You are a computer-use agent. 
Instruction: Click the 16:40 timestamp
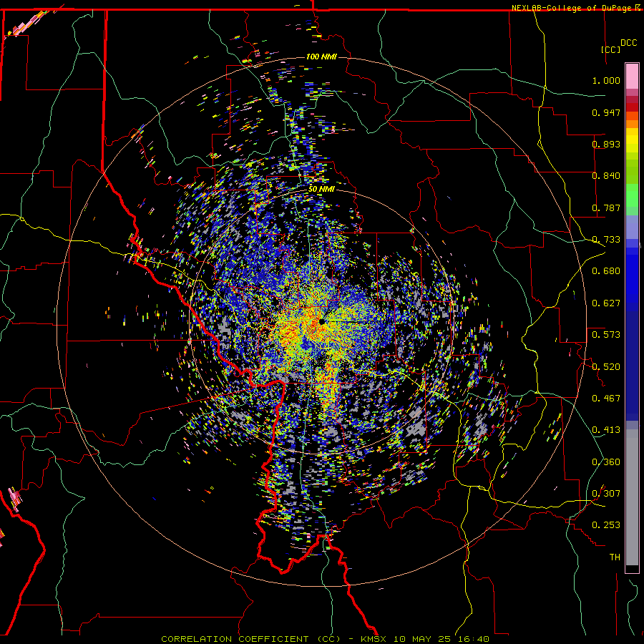(x=473, y=639)
